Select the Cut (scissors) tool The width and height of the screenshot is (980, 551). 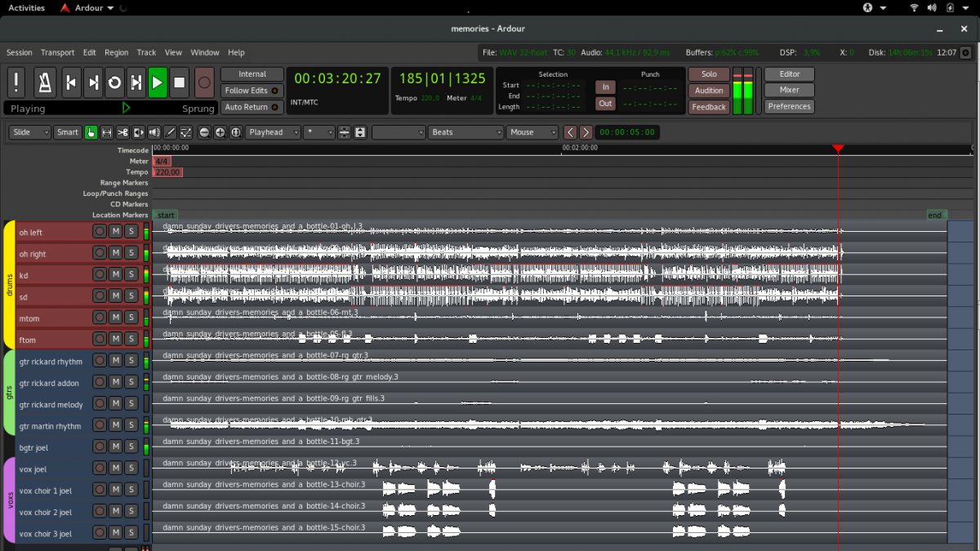[x=122, y=132]
